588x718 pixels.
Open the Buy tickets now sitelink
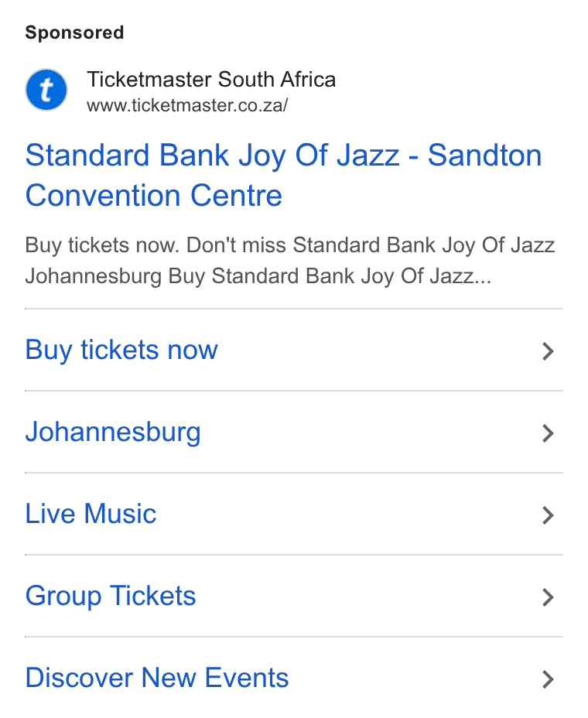coord(121,350)
